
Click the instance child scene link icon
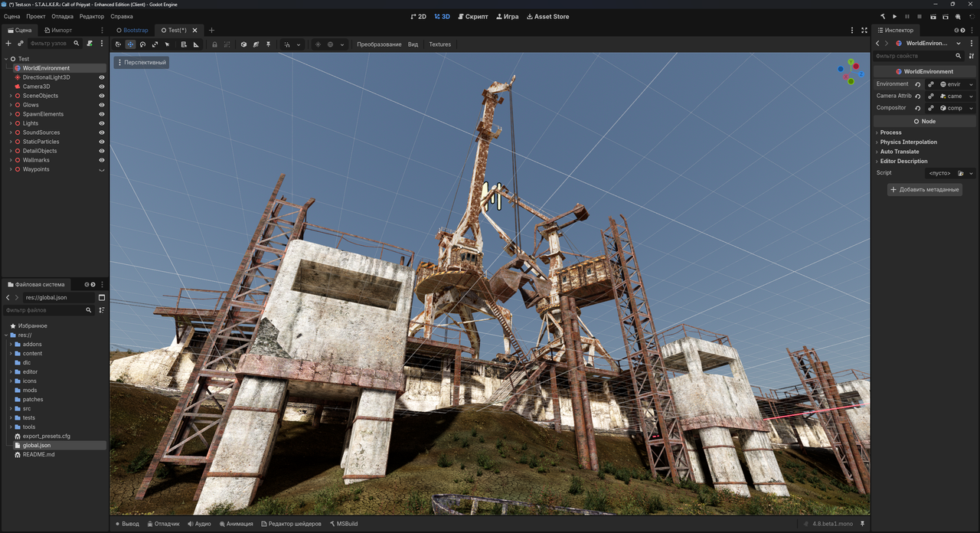[x=21, y=44]
